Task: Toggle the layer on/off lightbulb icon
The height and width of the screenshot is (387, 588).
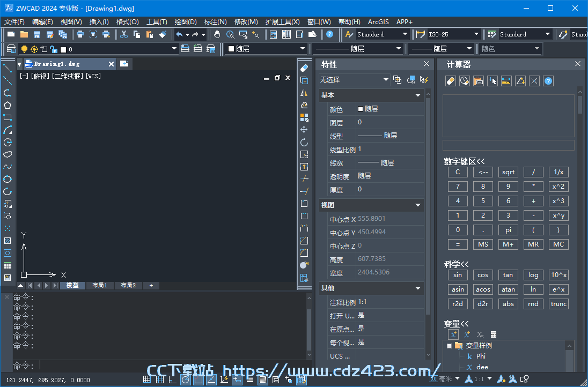Action: [x=24, y=49]
